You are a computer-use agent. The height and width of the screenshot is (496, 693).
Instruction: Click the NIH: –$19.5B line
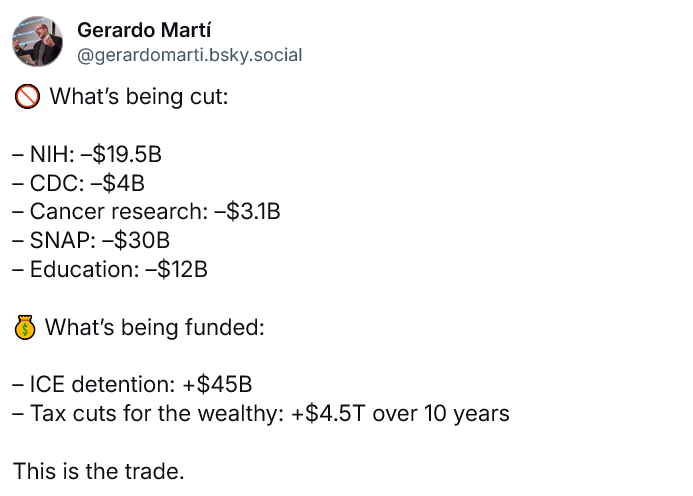(x=87, y=155)
